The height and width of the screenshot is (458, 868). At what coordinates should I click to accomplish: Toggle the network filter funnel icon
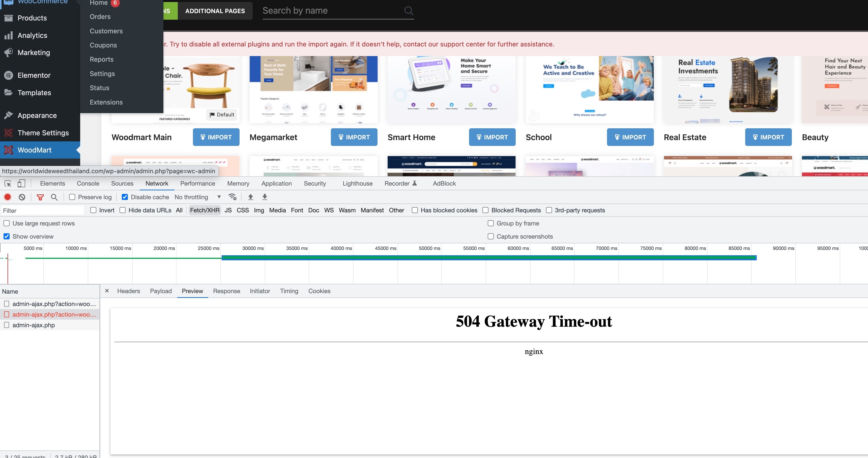coord(40,197)
